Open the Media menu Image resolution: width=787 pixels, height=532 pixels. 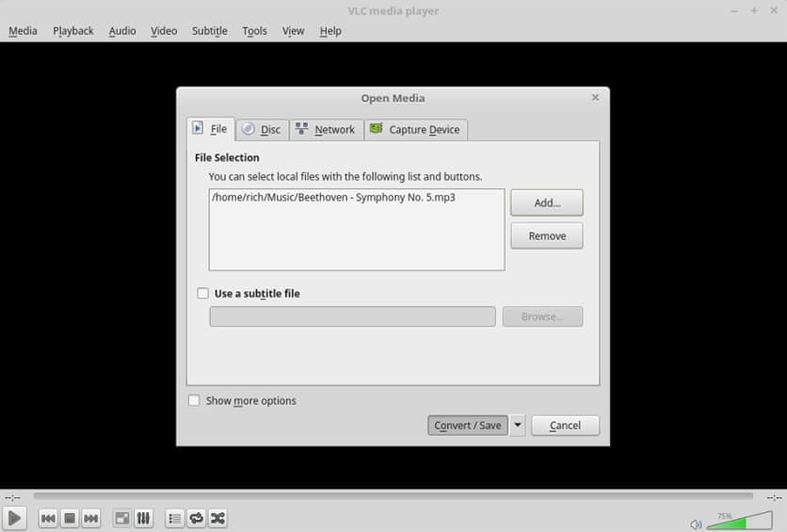point(23,31)
